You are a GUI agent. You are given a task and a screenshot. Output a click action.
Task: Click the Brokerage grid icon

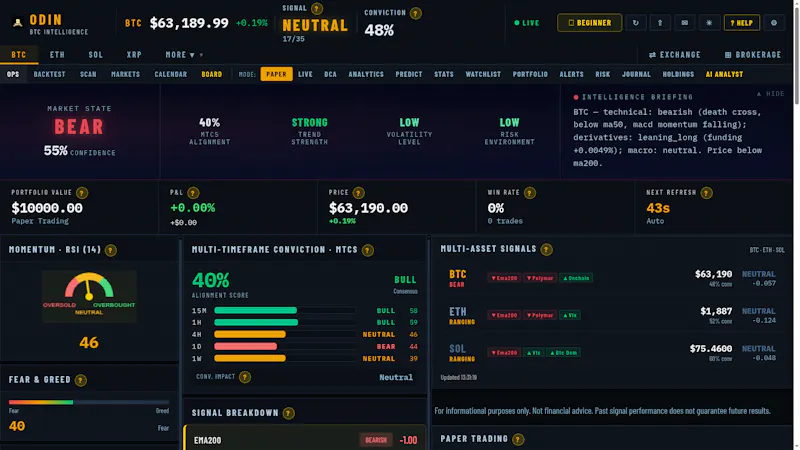[728, 55]
